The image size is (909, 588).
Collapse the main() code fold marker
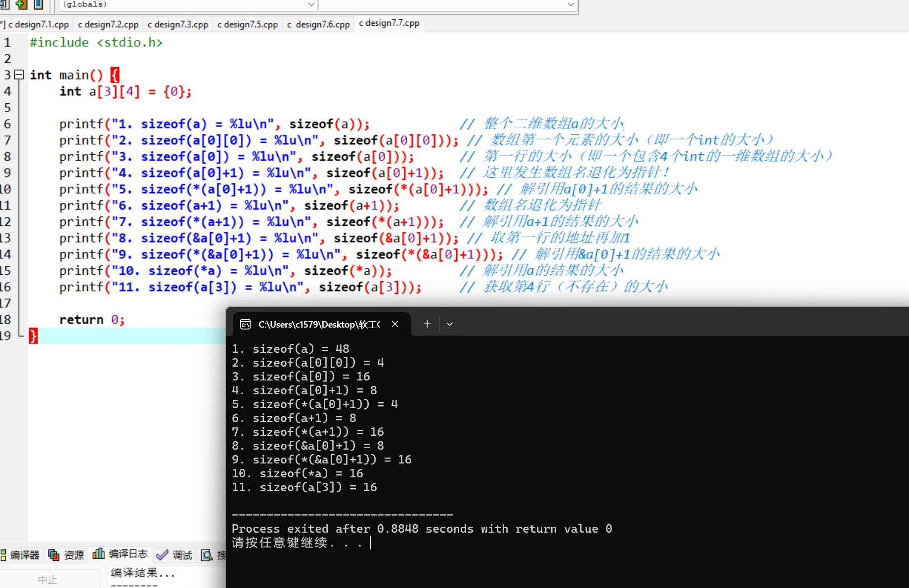click(x=19, y=75)
